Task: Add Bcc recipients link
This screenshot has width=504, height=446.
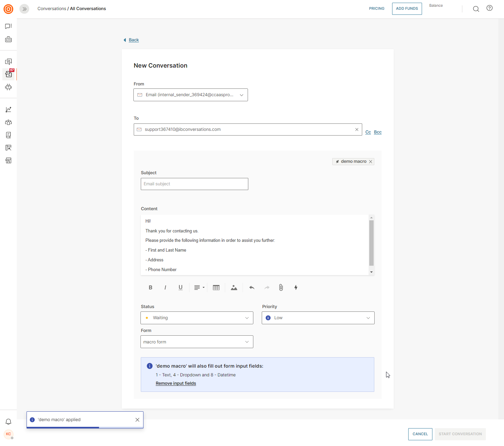Action: point(378,132)
